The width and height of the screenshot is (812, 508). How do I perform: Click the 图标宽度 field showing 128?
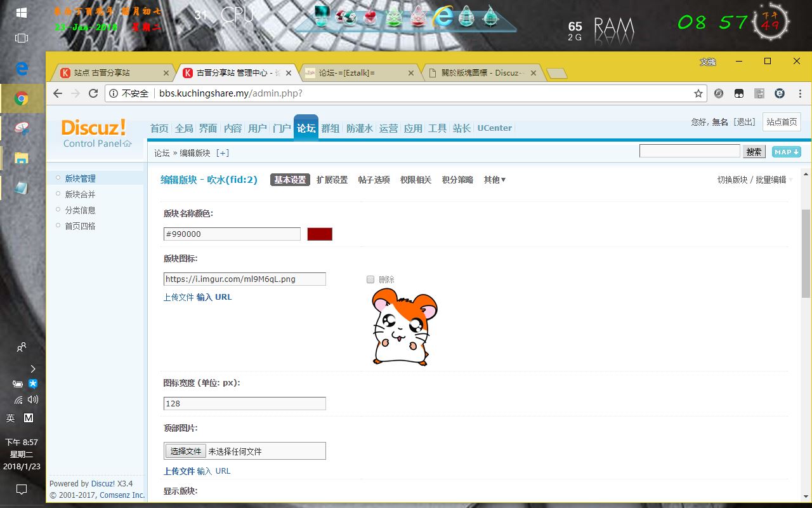click(x=245, y=403)
